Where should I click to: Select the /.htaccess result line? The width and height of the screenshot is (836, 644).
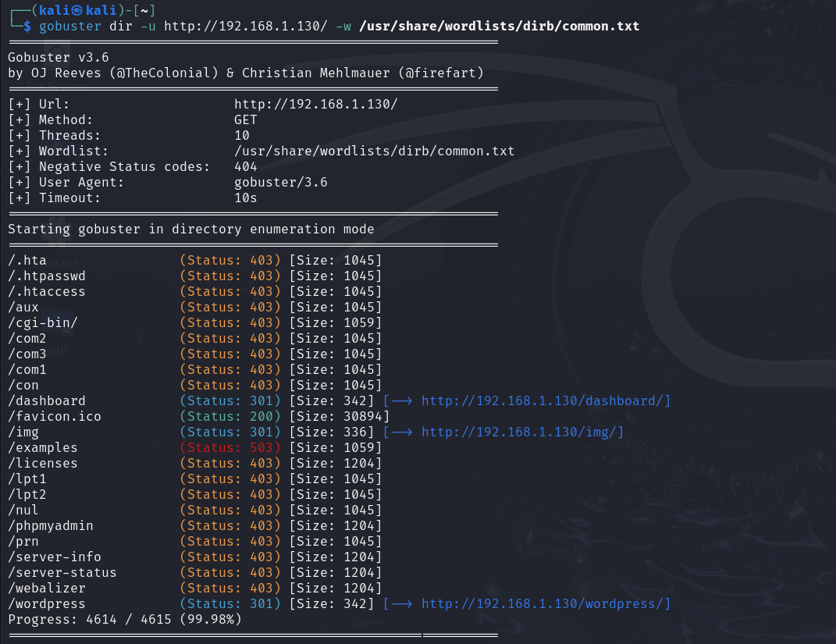click(46, 291)
